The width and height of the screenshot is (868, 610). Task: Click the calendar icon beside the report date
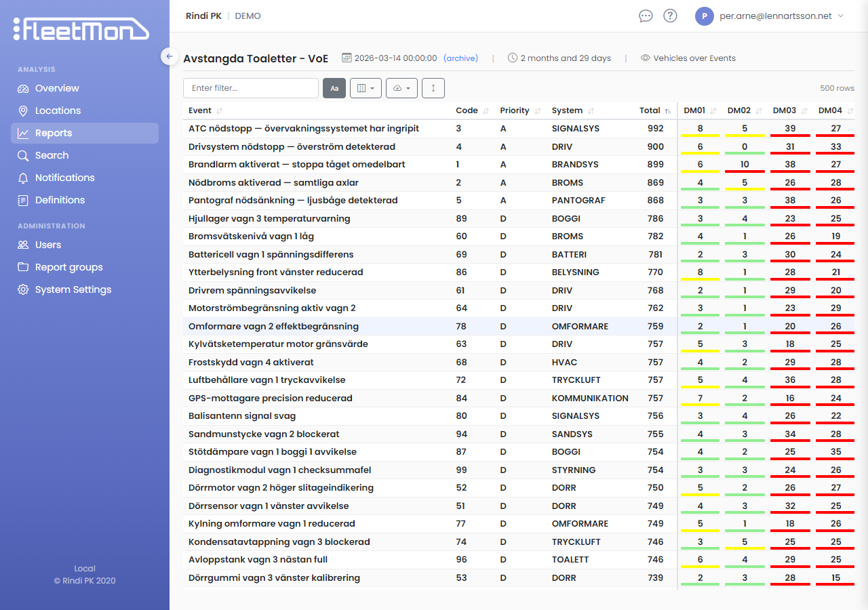(x=347, y=58)
